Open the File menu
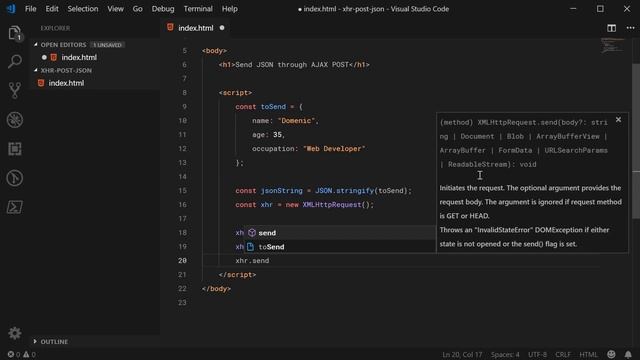 pos(31,9)
